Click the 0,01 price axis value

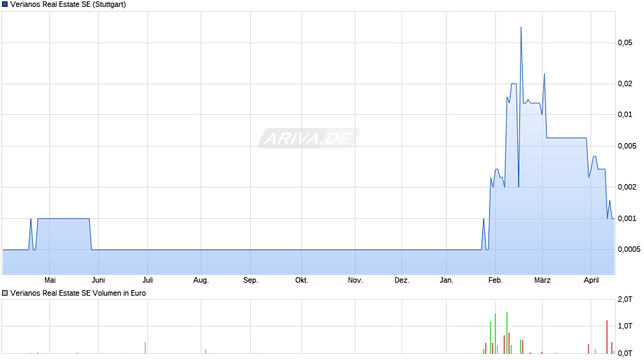click(625, 114)
